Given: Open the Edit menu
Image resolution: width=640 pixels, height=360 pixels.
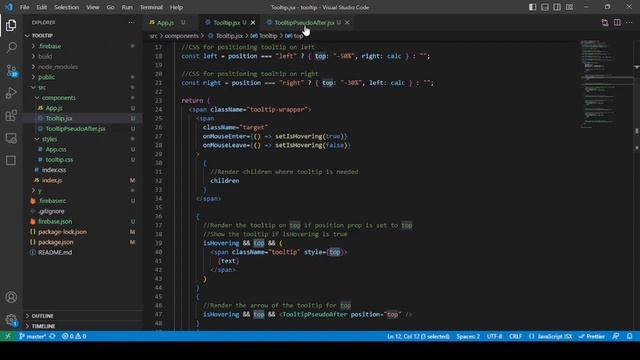Looking at the screenshot, I should tap(41, 7).
